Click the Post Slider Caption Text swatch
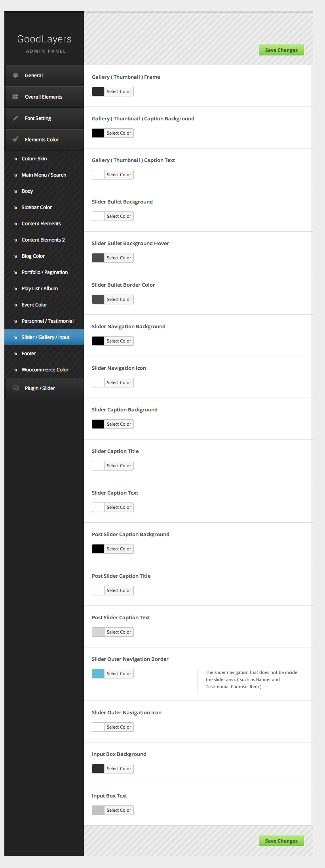 [98, 632]
